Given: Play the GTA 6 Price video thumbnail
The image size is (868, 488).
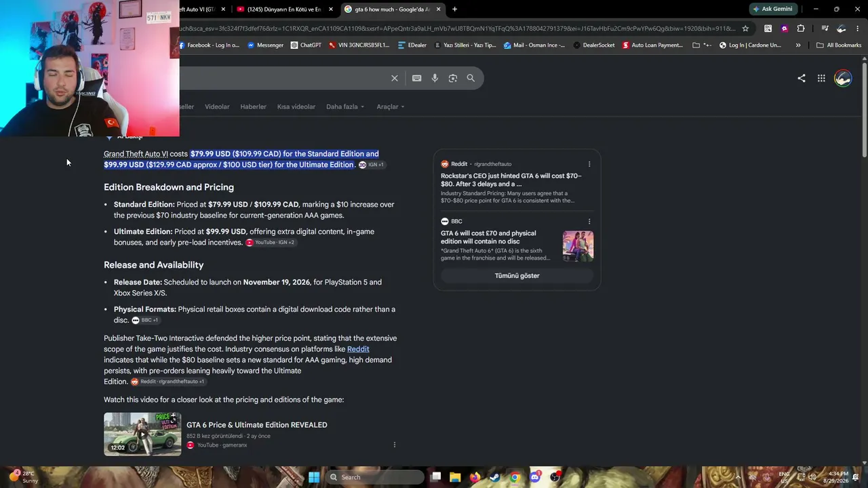Looking at the screenshot, I should click(x=142, y=434).
